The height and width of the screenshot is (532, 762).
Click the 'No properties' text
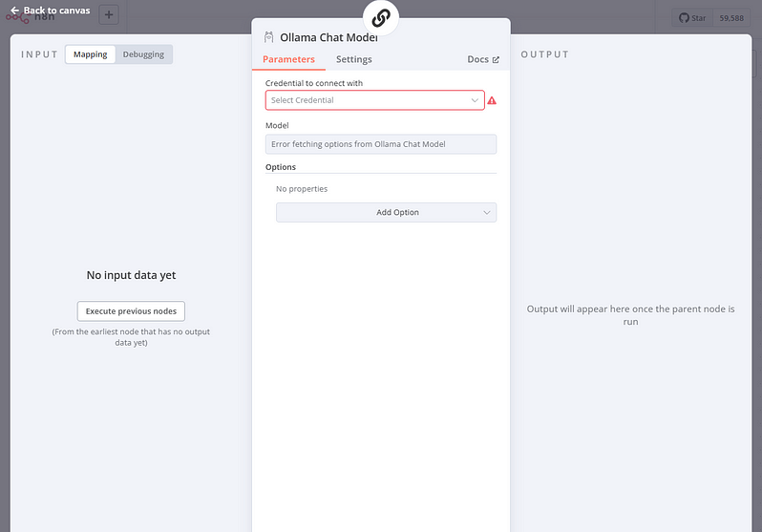[x=302, y=189]
